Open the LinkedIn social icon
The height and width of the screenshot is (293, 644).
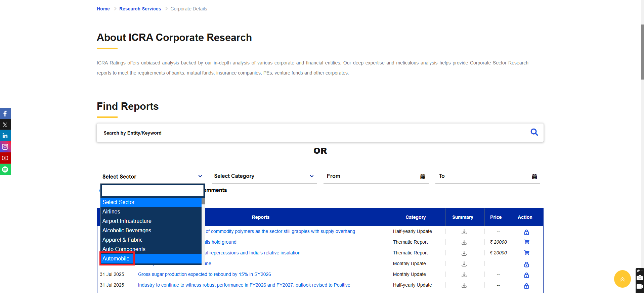tap(5, 136)
